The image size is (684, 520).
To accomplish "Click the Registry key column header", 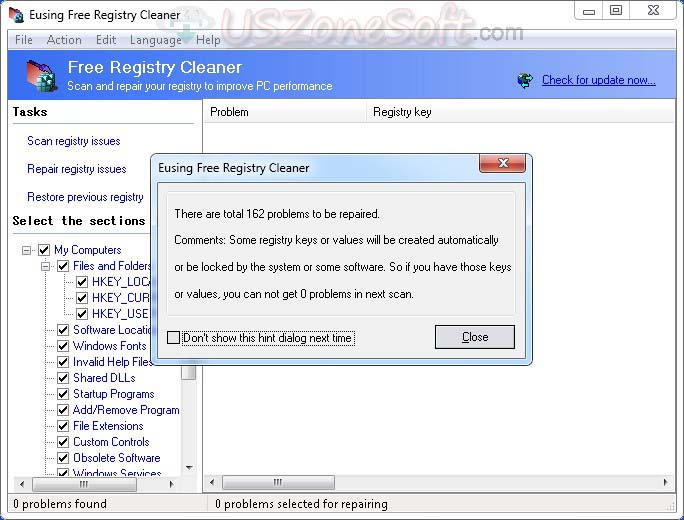I will (519, 112).
